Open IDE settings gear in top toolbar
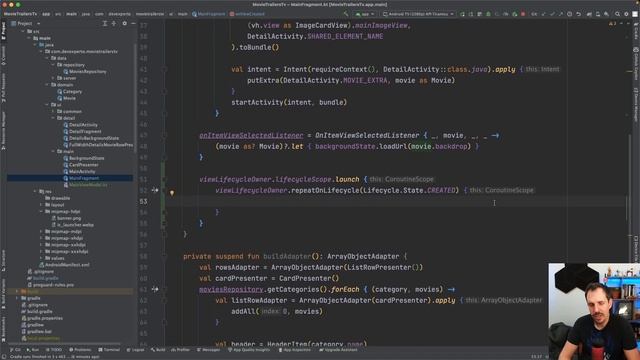640x360 pixels. point(626,14)
